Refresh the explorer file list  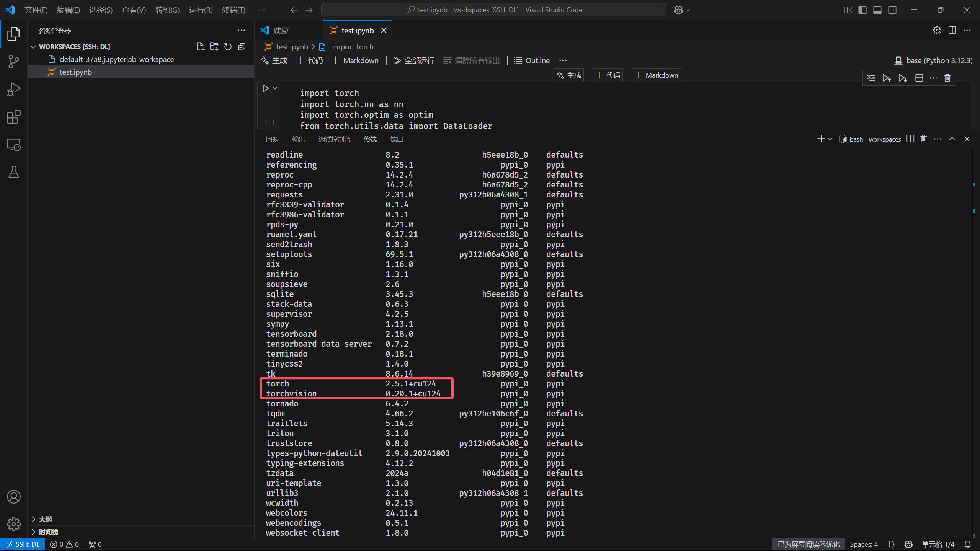[228, 47]
